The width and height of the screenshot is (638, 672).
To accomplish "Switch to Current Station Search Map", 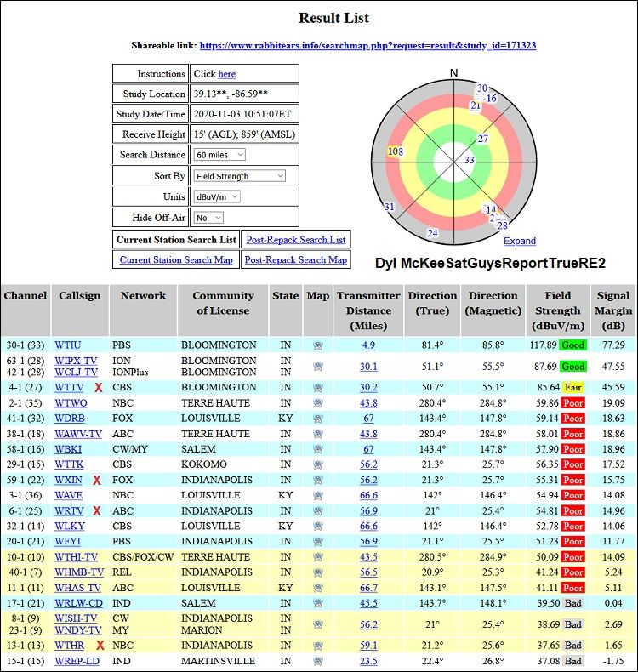I will [x=176, y=259].
